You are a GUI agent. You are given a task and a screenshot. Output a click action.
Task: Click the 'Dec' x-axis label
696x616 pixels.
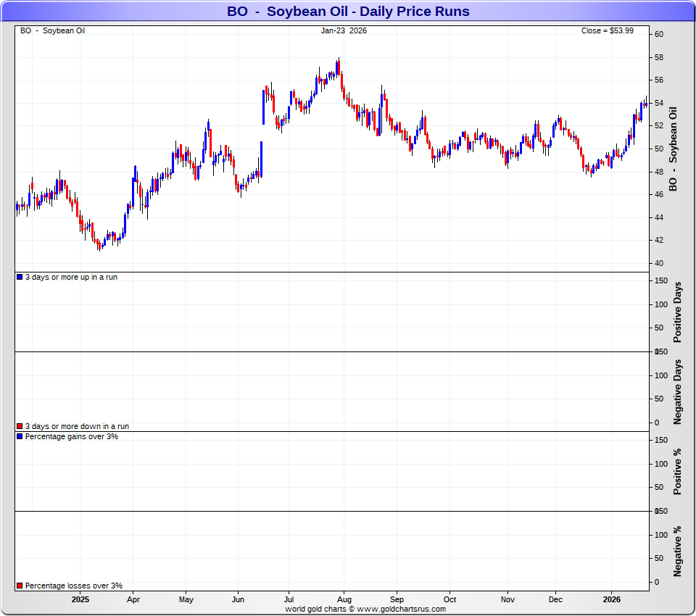(x=555, y=599)
